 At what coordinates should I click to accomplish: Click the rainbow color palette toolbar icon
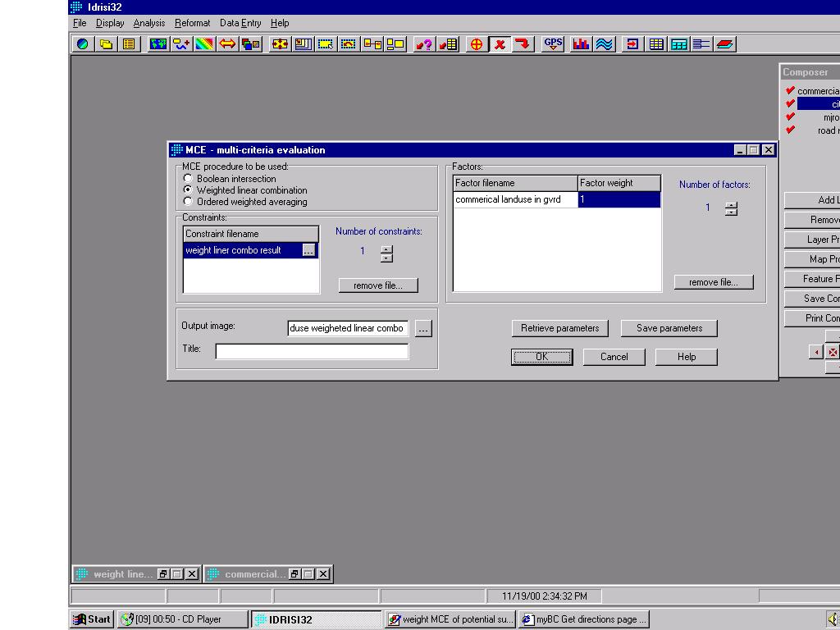pyautogui.click(x=204, y=44)
